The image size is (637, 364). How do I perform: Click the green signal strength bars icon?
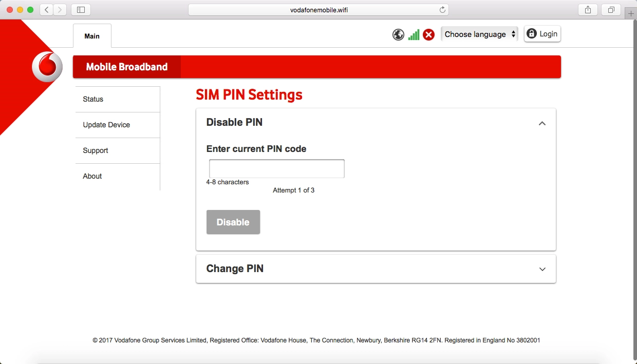click(414, 34)
